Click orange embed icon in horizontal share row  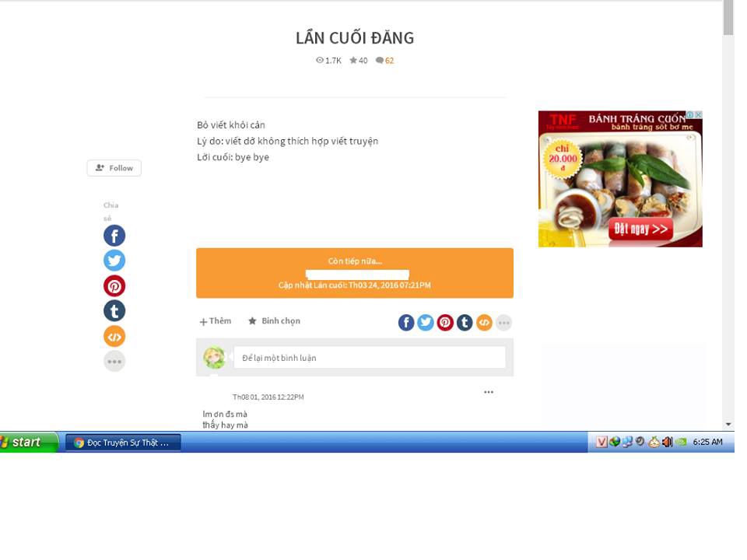coord(484,323)
